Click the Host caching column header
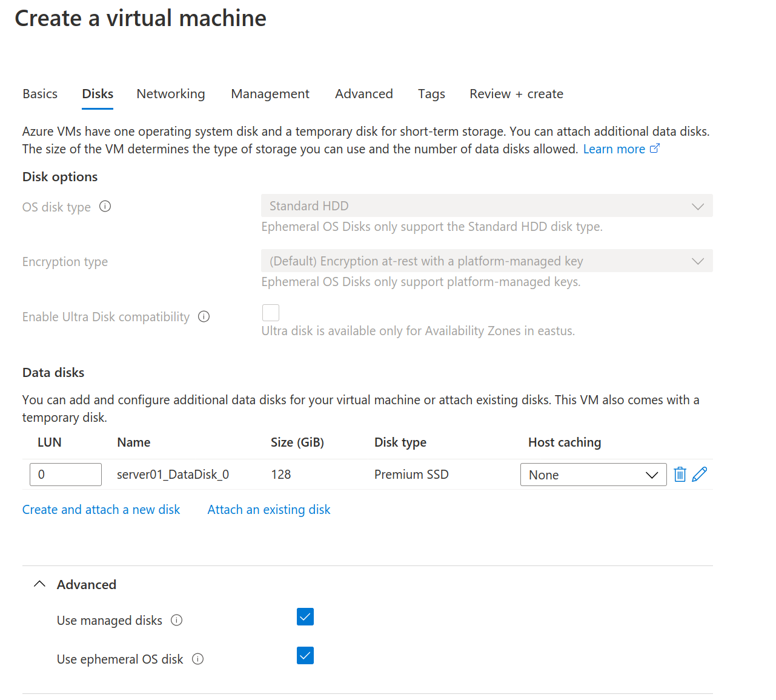The image size is (776, 700). (565, 442)
